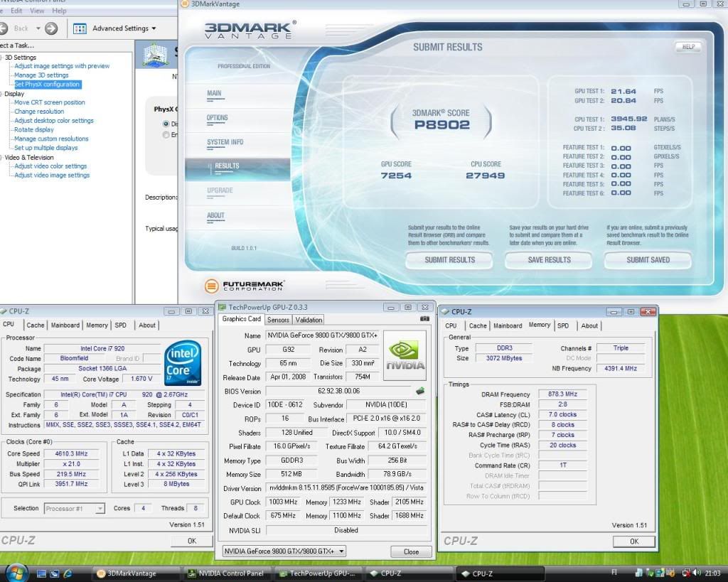
Task: Go to Options in 3DMark Vantage menu
Action: pyautogui.click(x=218, y=118)
